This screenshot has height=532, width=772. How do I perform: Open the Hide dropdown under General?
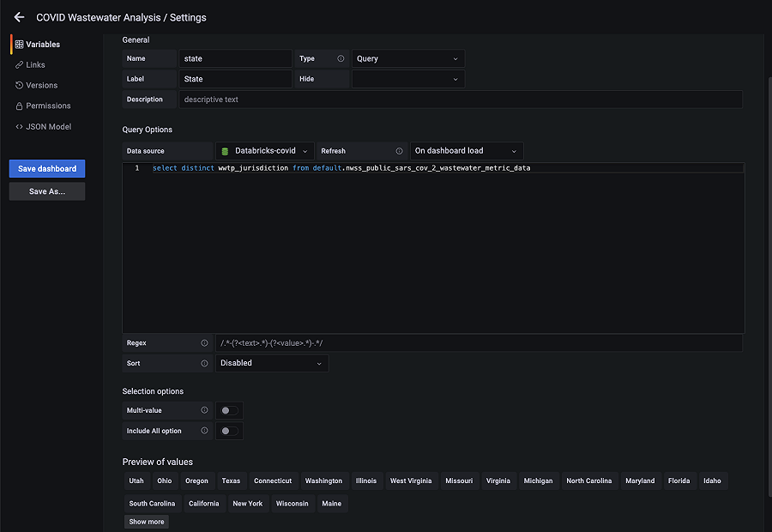coord(407,78)
